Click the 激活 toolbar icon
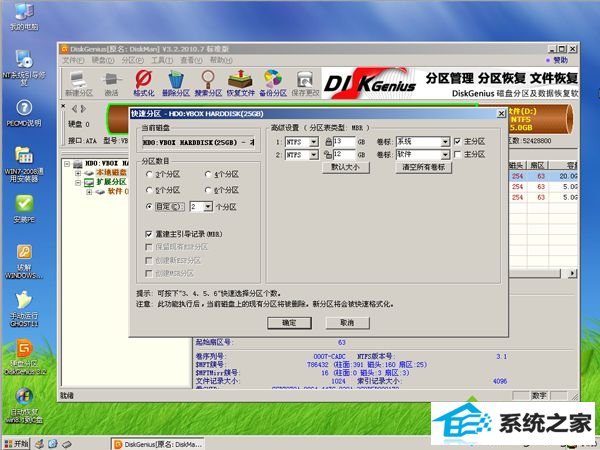 tap(111, 83)
